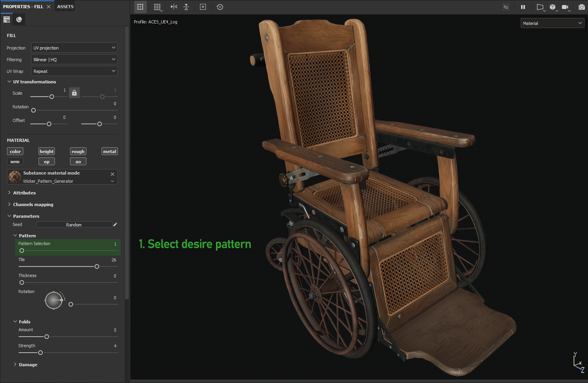
Task: Open the UV Wrap dropdown
Action: click(x=74, y=71)
